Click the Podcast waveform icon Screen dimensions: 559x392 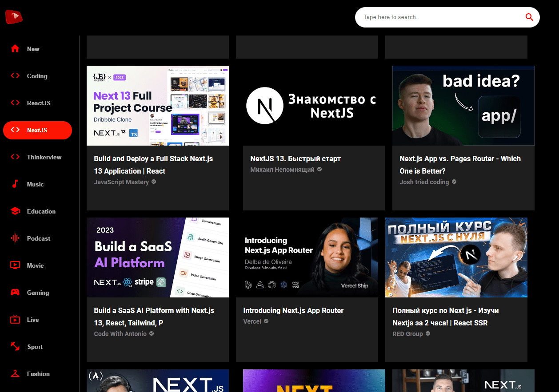point(15,238)
